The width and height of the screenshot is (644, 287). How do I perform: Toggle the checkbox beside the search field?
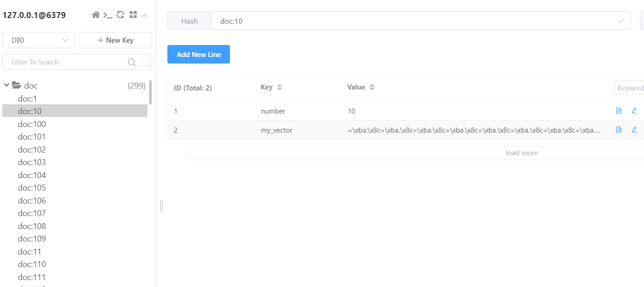(144, 62)
